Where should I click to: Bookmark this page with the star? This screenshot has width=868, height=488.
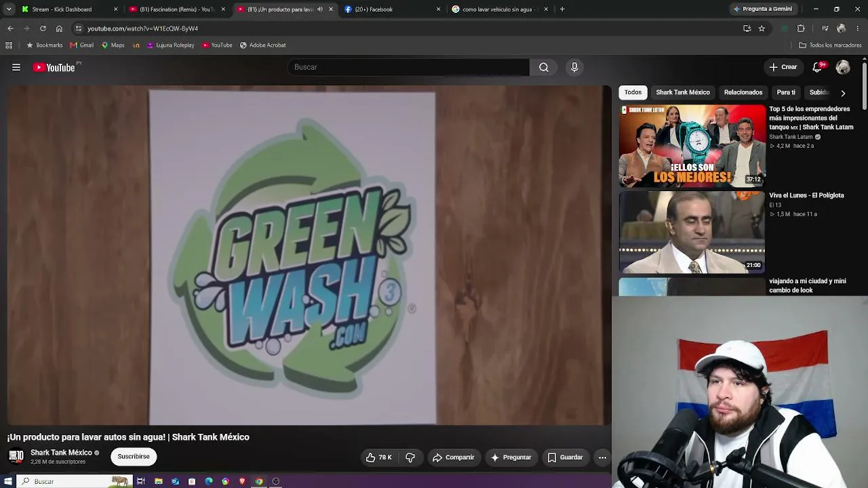(762, 28)
